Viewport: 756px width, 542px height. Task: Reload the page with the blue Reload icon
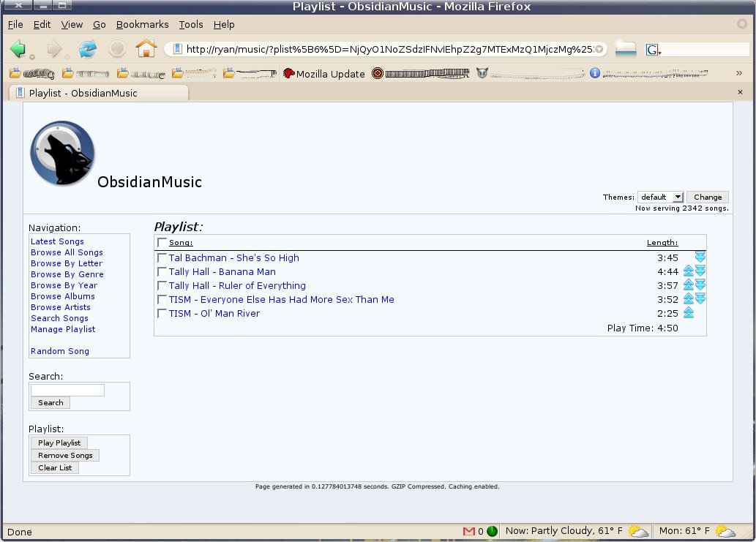[87, 49]
